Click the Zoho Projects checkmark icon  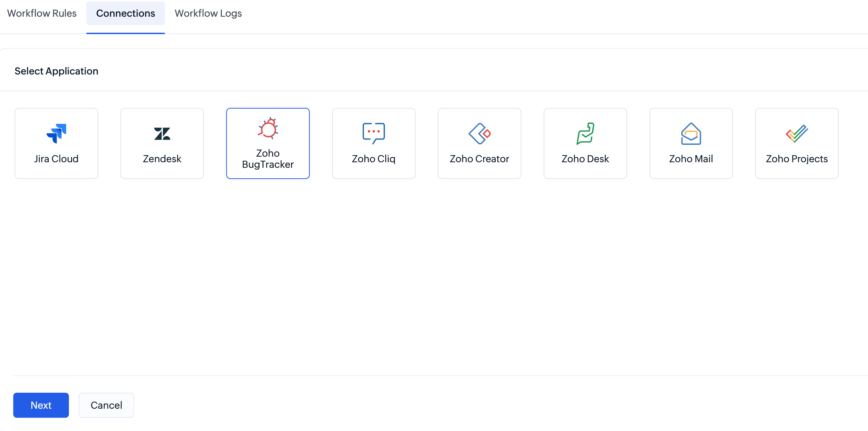coord(797,133)
